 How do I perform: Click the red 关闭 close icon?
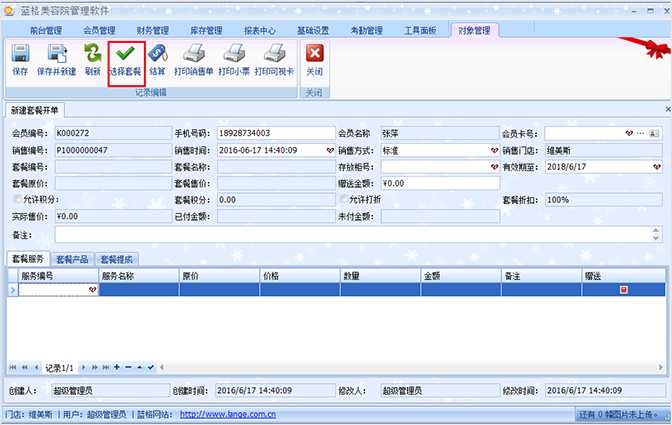point(314,54)
